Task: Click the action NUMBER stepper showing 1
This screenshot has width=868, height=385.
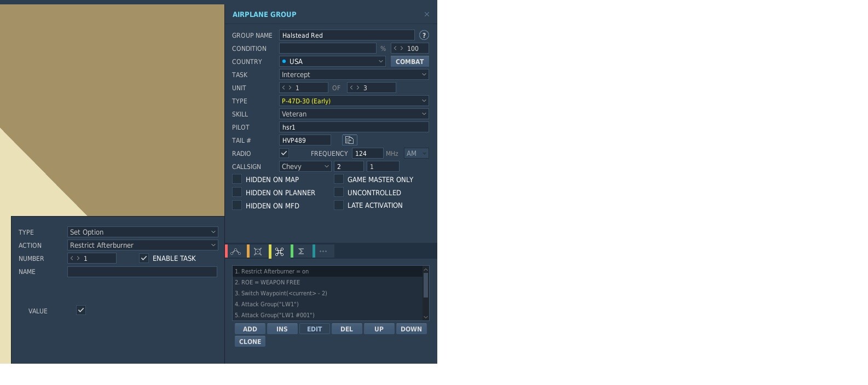Action: click(91, 258)
